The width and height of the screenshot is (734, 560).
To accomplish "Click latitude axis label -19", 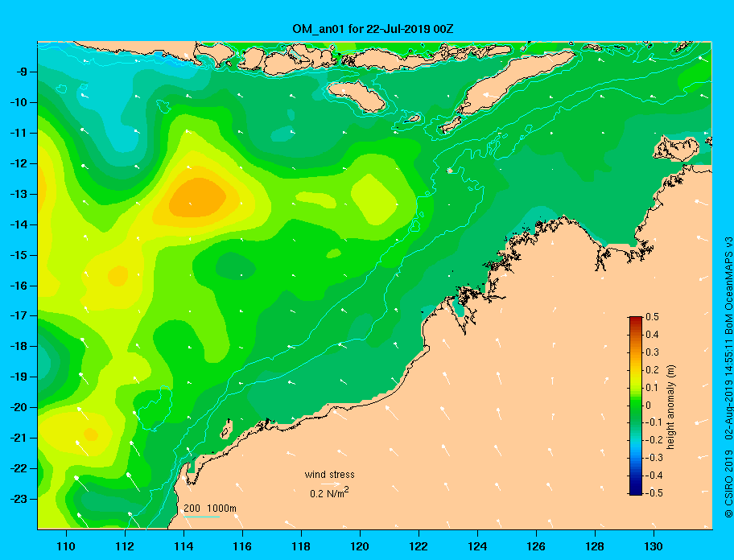I will coord(19,377).
